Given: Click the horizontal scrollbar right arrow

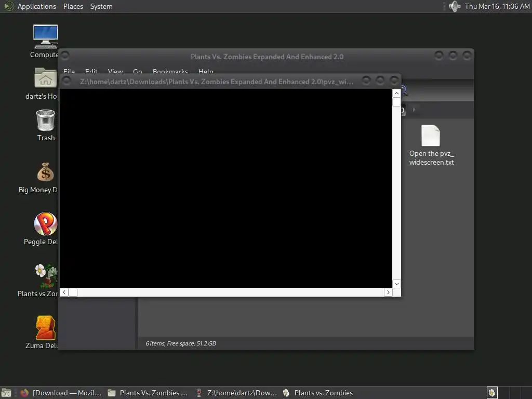Looking at the screenshot, I should pos(388,292).
